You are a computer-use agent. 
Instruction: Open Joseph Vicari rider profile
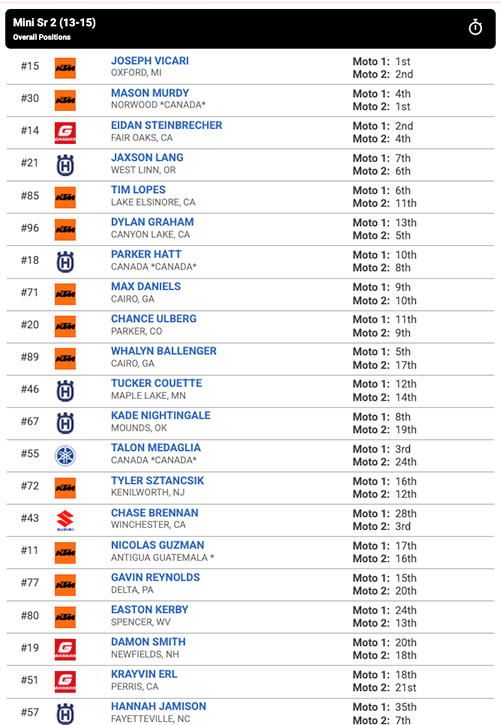tap(150, 61)
